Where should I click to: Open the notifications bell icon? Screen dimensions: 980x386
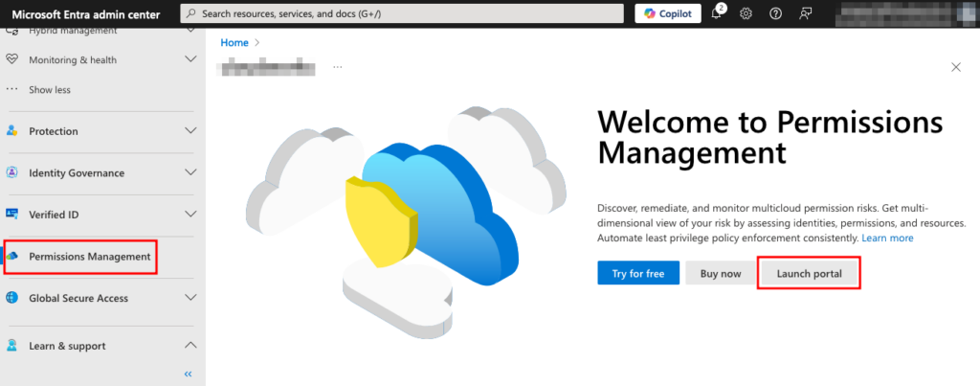pyautogui.click(x=718, y=13)
